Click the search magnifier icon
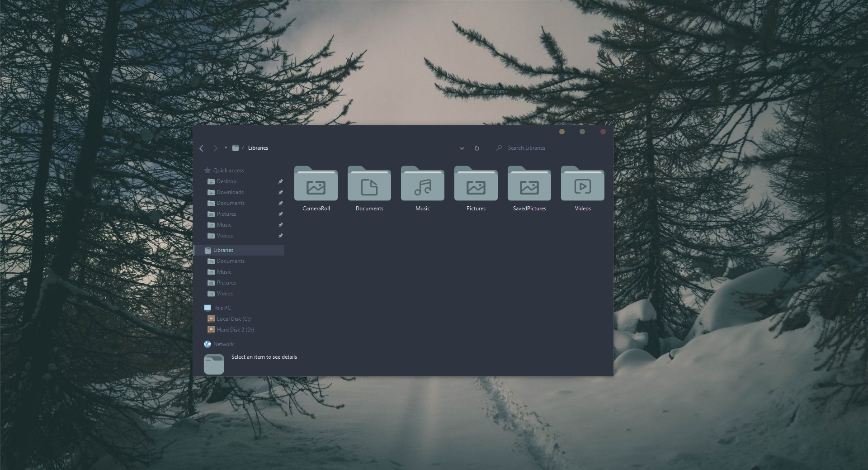 tap(499, 148)
